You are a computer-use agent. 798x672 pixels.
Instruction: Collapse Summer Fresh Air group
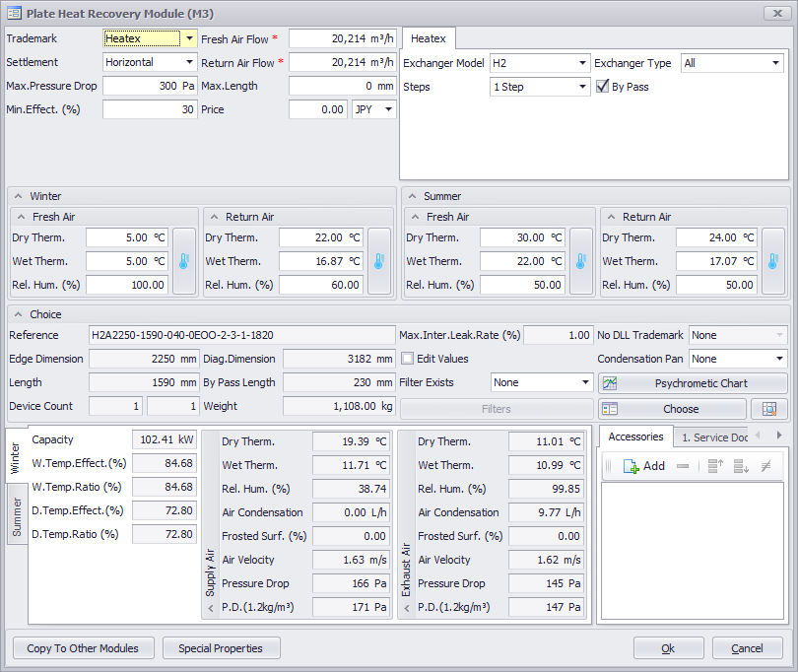[x=416, y=217]
